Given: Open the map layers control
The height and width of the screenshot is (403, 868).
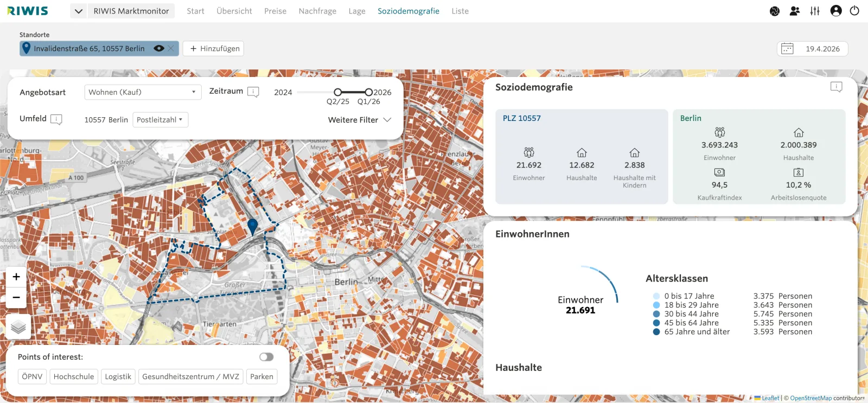Looking at the screenshot, I should (18, 327).
